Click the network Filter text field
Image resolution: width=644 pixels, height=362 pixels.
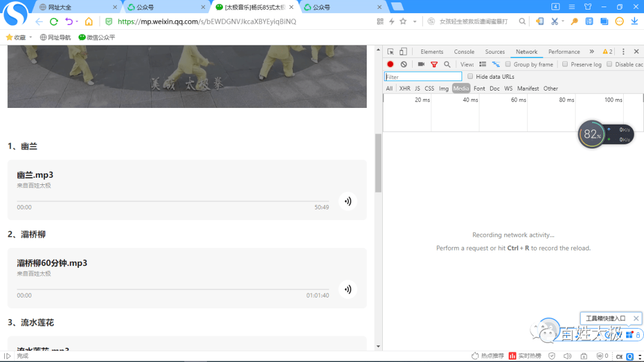(423, 77)
